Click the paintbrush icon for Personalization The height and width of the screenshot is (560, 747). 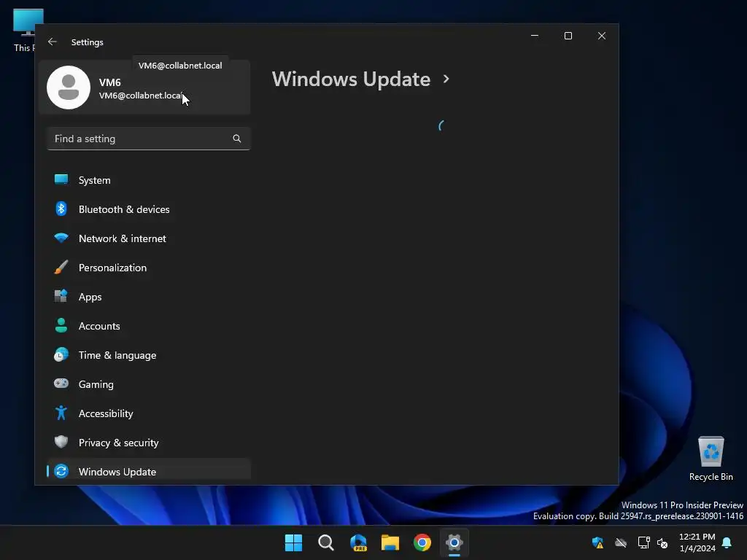(x=61, y=267)
